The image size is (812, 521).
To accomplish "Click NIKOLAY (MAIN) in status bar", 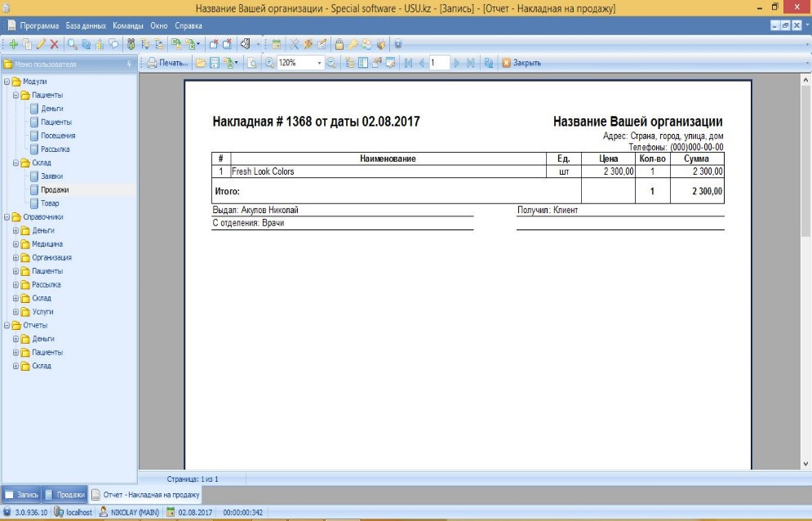I will pyautogui.click(x=130, y=512).
